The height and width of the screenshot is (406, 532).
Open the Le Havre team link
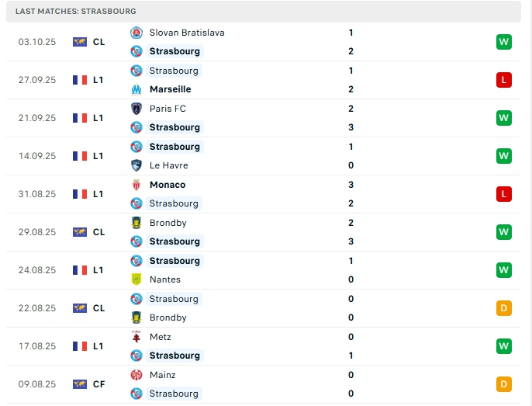[168, 165]
